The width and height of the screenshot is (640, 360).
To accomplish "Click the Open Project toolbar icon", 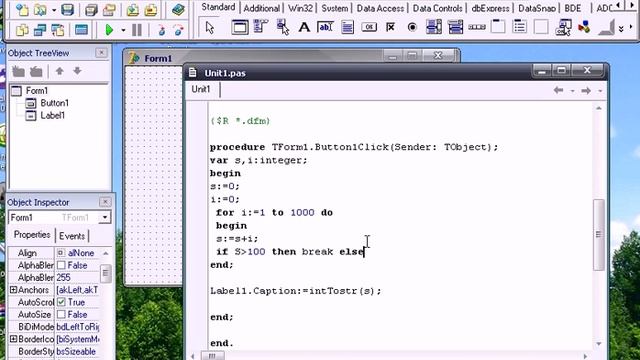I will click(109, 10).
